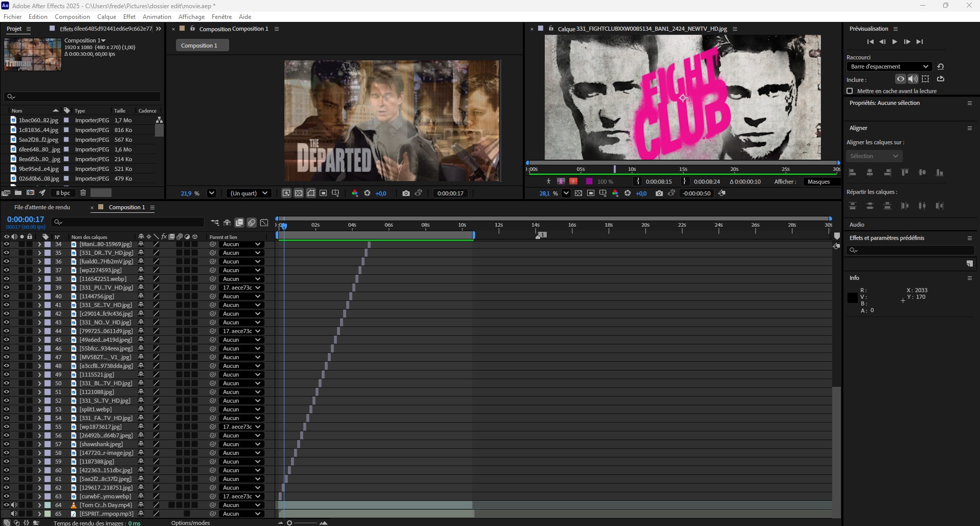The height and width of the screenshot is (526, 980).
Task: Click the interpret footage icon in Project panel
Action: click(x=6, y=193)
